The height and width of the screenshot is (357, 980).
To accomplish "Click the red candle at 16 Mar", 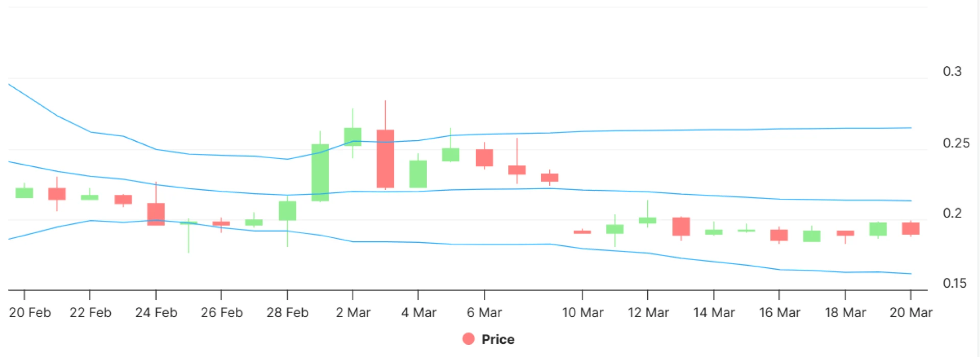I will pos(779,235).
